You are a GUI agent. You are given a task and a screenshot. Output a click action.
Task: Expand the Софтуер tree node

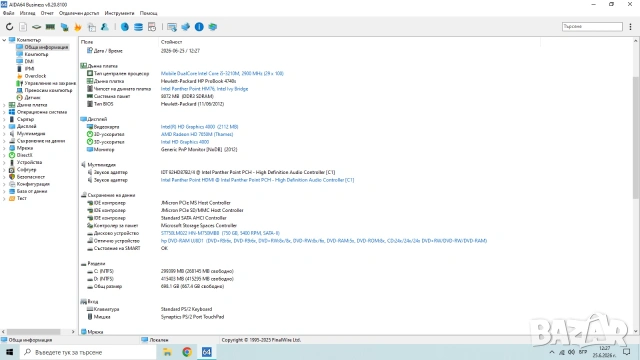(x=4, y=170)
